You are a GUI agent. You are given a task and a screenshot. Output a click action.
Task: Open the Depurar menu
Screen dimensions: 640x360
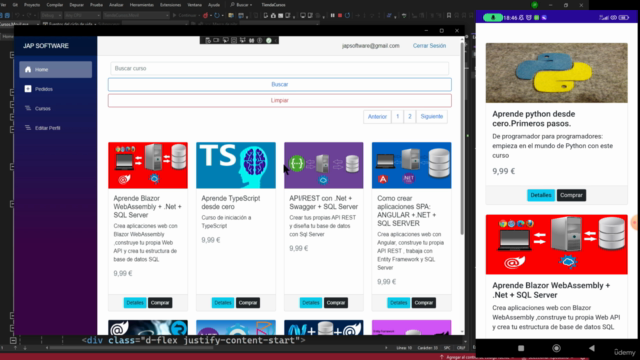pyautogui.click(x=76, y=5)
